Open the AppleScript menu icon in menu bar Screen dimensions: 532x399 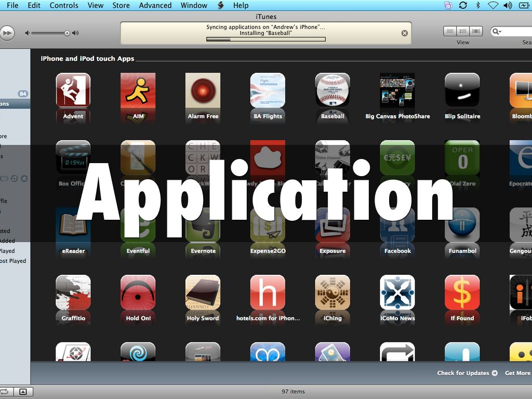220,5
